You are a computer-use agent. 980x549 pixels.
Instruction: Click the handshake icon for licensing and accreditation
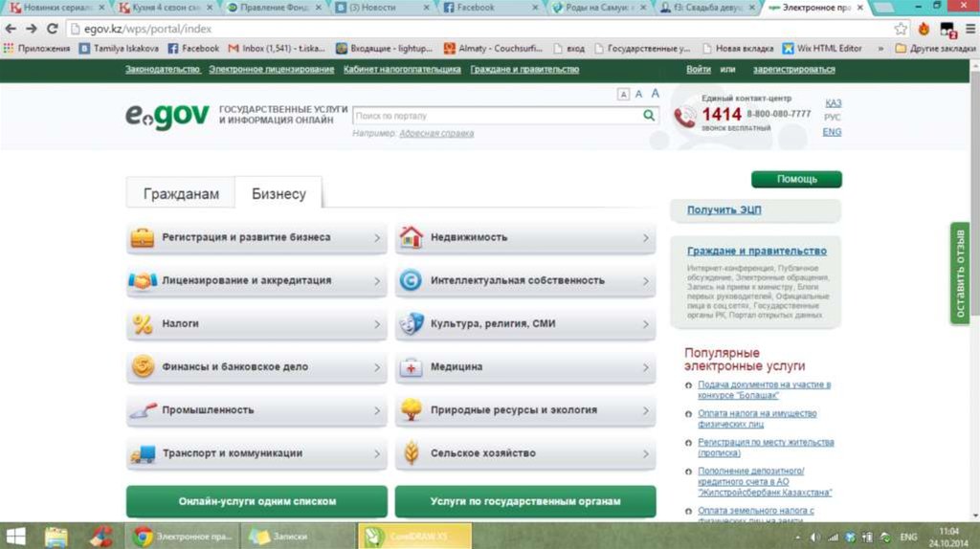(143, 281)
